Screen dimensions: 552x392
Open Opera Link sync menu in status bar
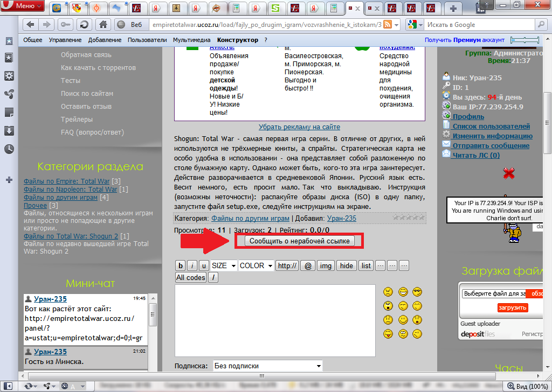point(30,386)
